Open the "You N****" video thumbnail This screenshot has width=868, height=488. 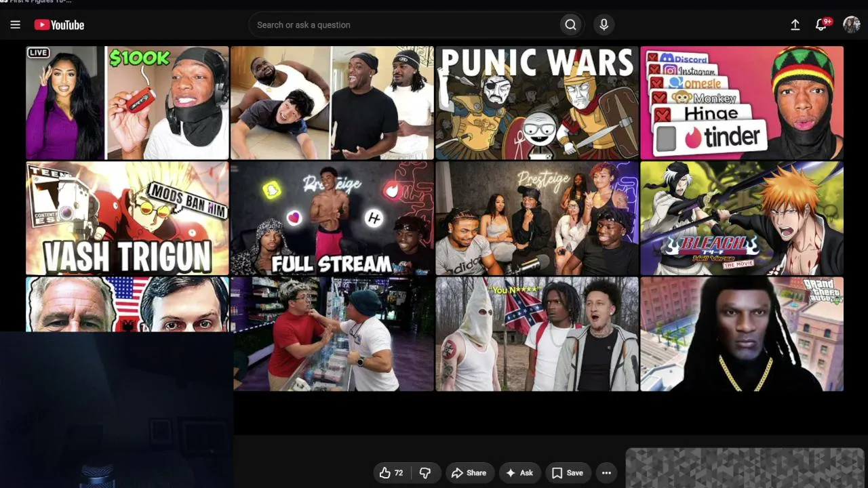537,334
